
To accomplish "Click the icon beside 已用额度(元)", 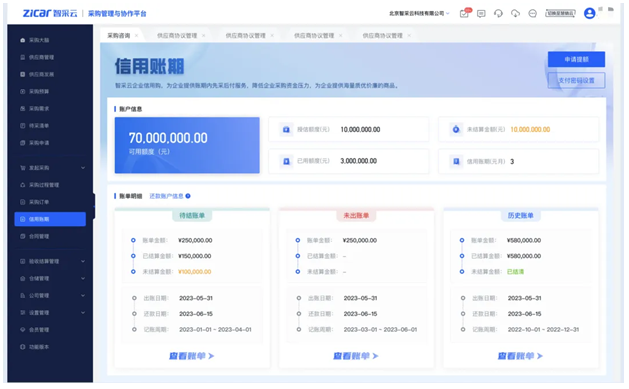I will pyautogui.click(x=286, y=161).
